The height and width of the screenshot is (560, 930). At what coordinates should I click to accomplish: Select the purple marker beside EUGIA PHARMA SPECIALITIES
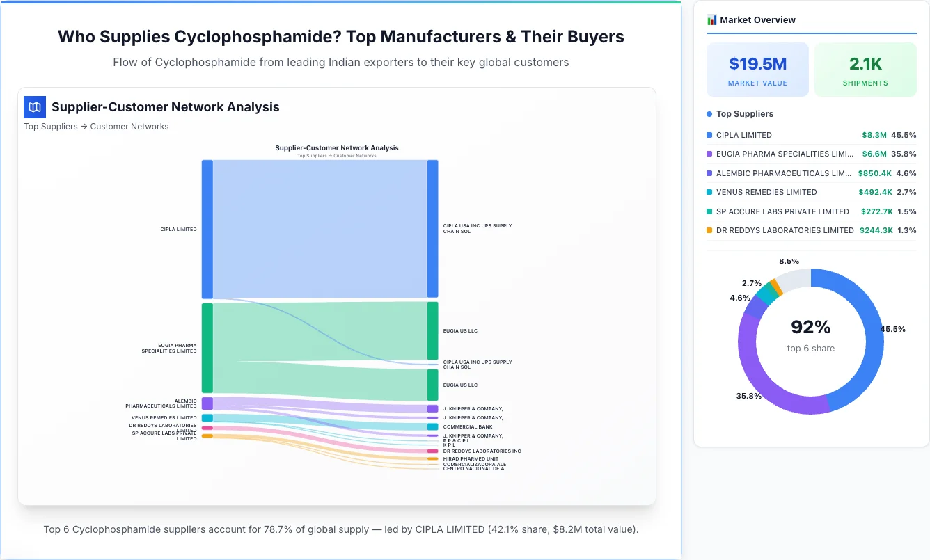[708, 154]
